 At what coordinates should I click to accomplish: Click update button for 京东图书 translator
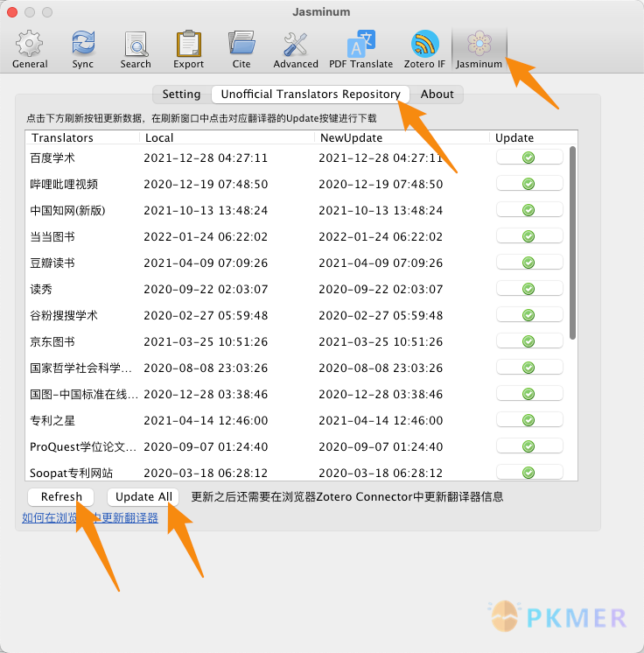click(529, 341)
